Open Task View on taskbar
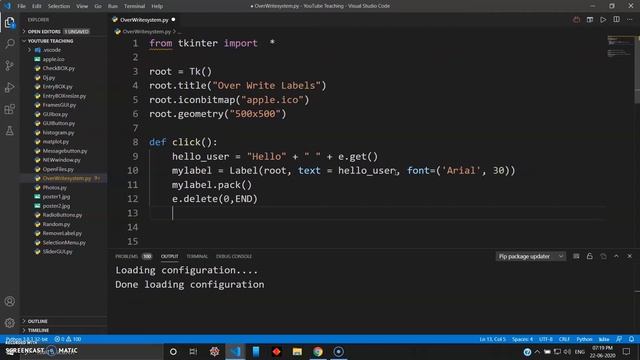640x360 pixels. tap(193, 351)
